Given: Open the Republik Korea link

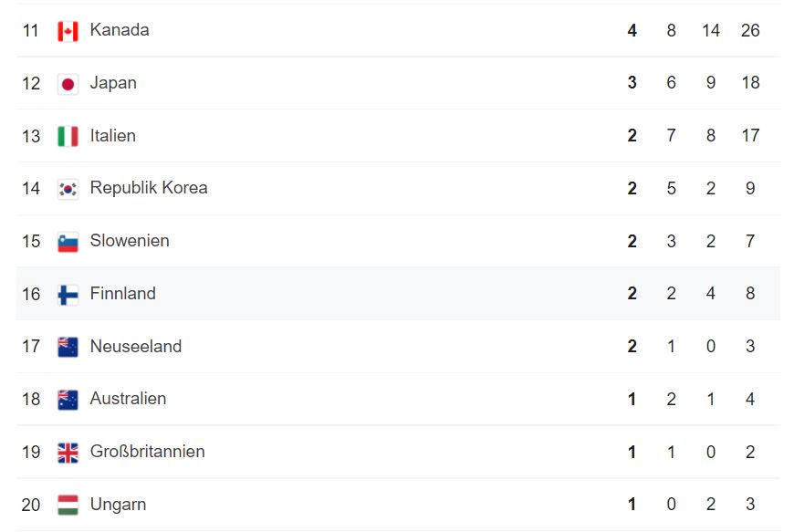Looking at the screenshot, I should point(149,188).
